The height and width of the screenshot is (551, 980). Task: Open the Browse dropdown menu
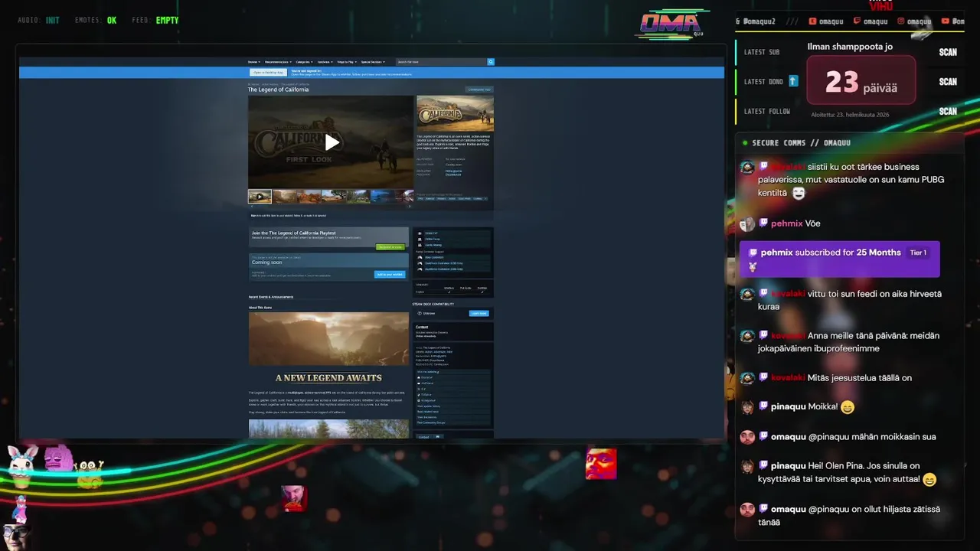click(x=254, y=62)
